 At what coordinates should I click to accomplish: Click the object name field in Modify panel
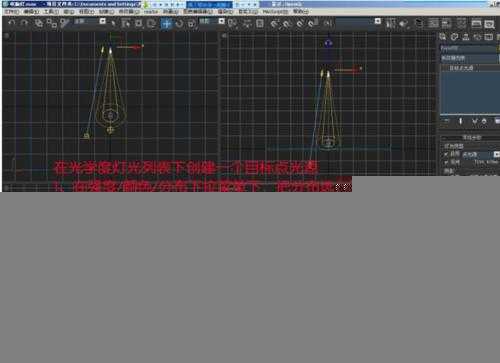(x=468, y=48)
